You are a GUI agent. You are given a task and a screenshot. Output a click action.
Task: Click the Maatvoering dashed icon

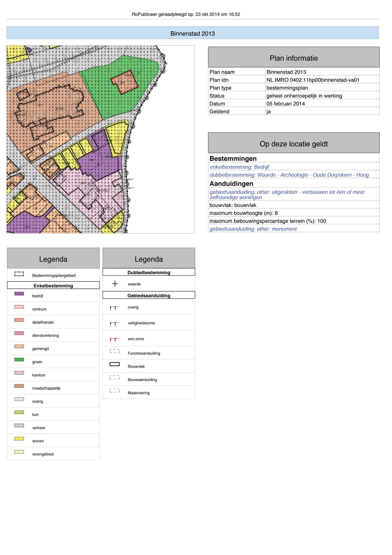pos(114,391)
